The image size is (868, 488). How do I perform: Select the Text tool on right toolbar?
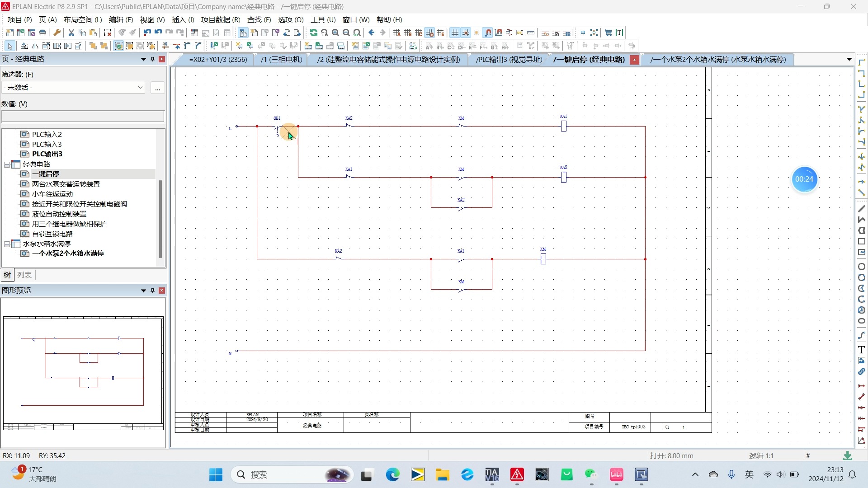tap(861, 350)
